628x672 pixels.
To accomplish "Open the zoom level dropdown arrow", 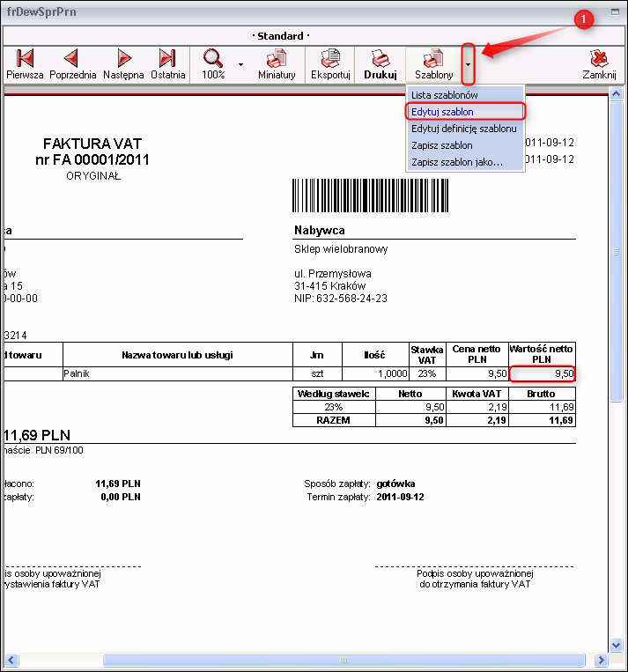I will coord(241,64).
